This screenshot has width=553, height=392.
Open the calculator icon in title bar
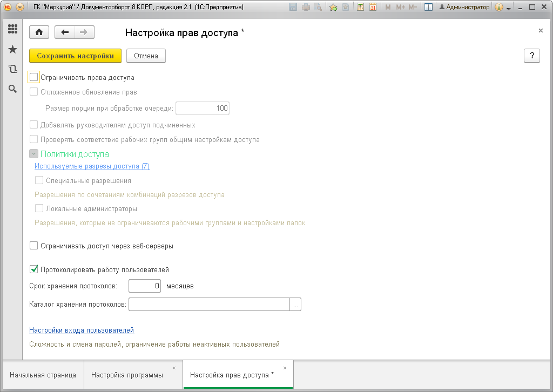tap(360, 7)
